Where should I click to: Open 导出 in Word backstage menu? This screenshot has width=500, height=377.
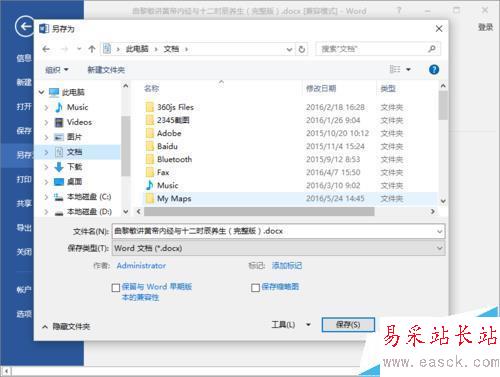[x=24, y=228]
